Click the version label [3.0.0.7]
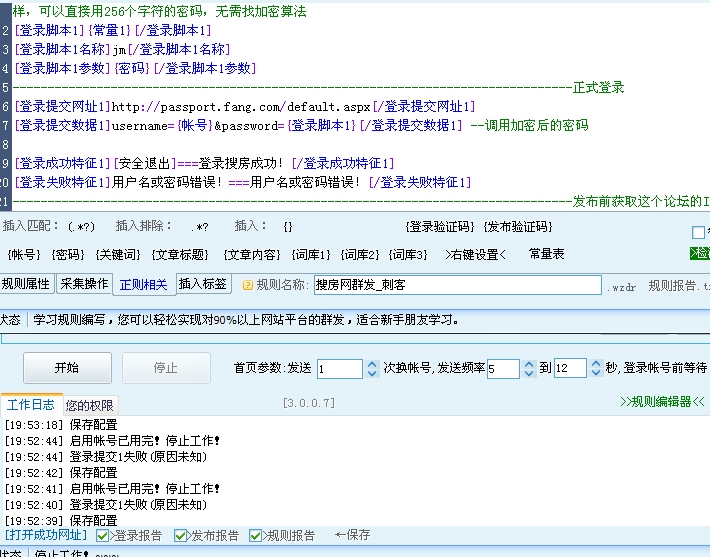This screenshot has height=557, width=710. point(309,403)
